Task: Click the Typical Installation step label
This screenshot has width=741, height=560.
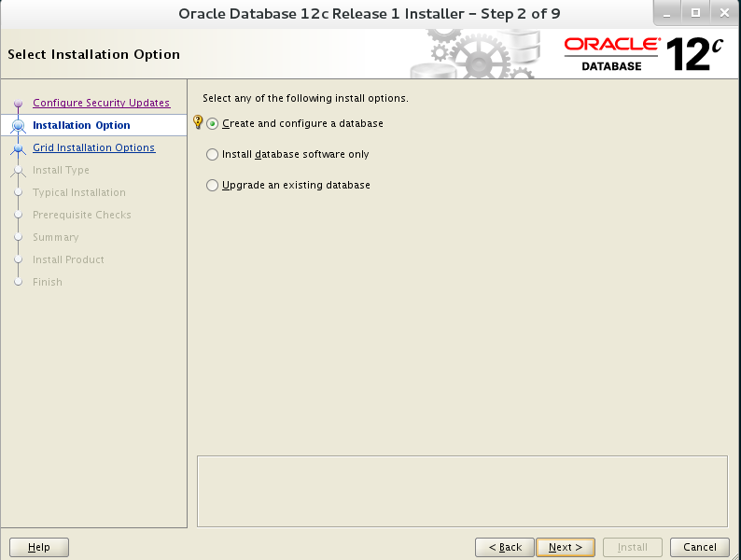Action: click(79, 192)
